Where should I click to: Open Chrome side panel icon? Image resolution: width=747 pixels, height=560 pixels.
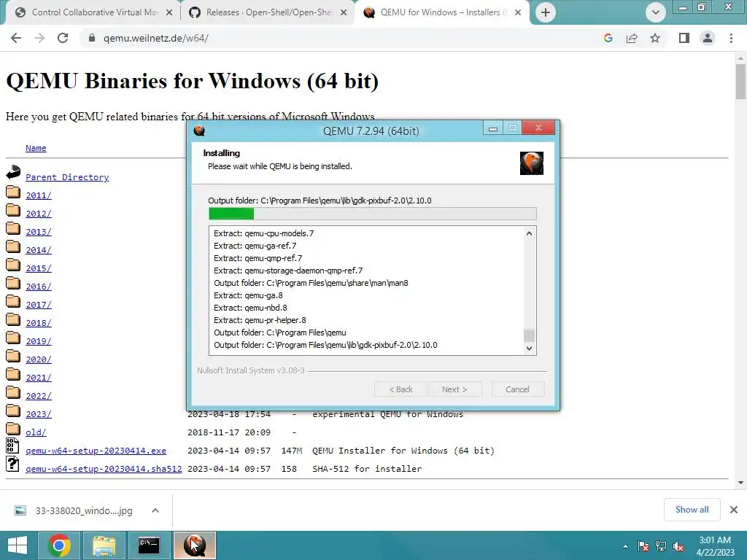point(684,38)
